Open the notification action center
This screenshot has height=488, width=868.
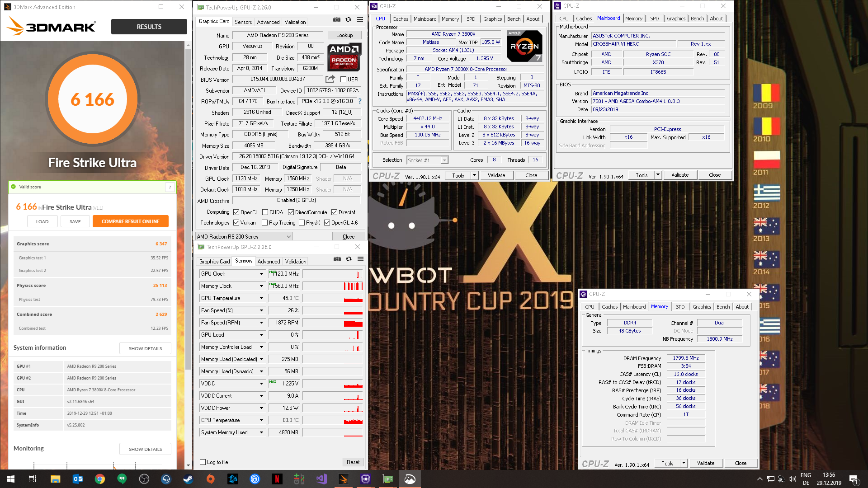pos(854,479)
